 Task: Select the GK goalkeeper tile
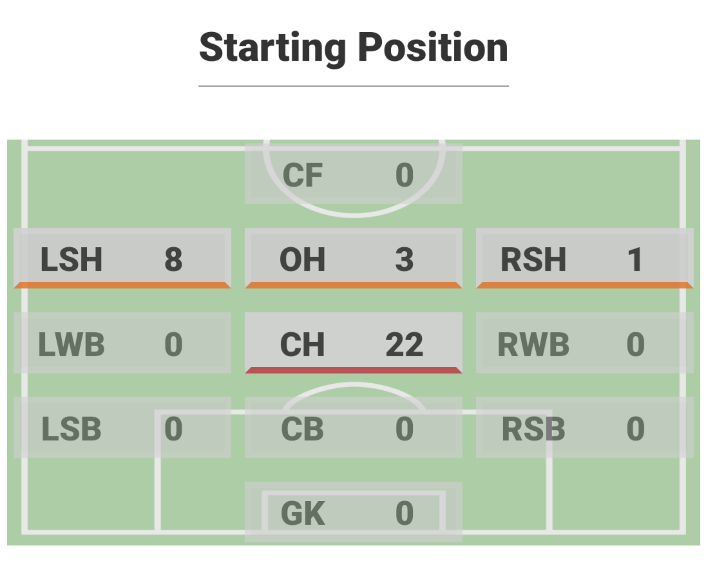353,512
